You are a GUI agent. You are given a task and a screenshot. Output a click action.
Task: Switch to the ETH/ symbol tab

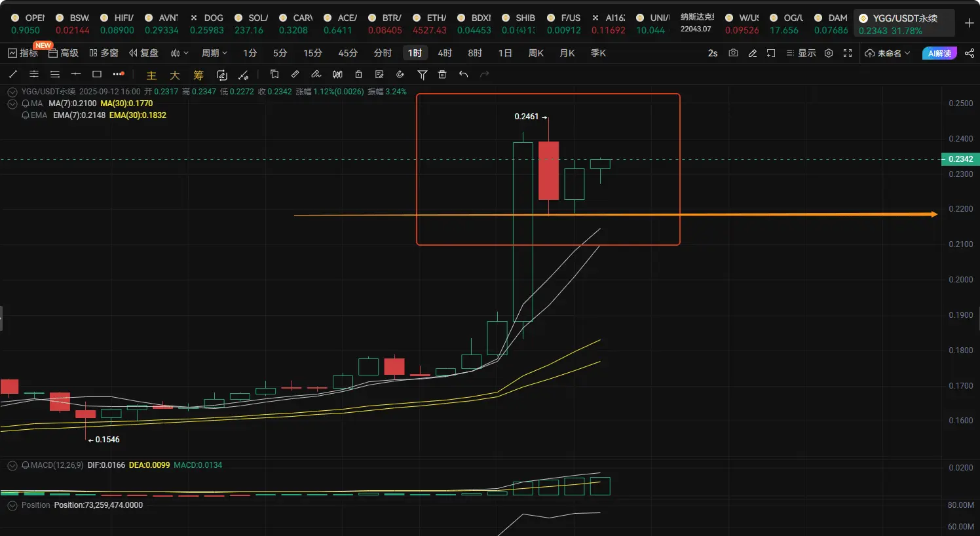(430, 24)
